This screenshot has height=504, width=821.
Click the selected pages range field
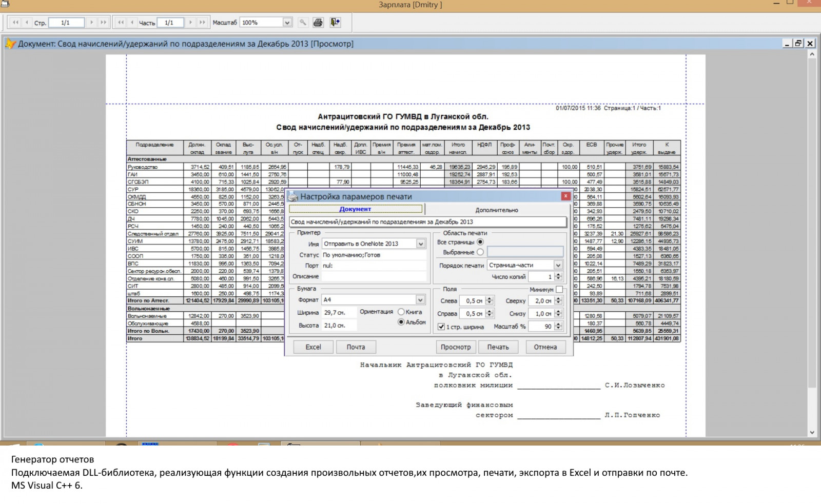pos(525,252)
